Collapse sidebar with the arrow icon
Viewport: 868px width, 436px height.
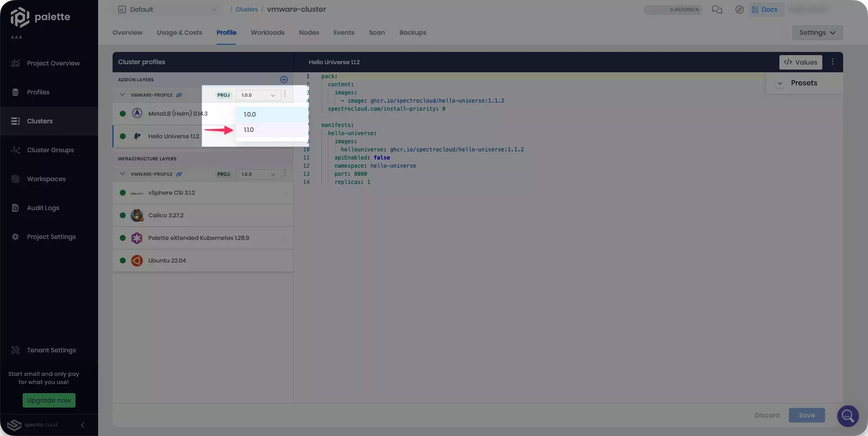tap(82, 425)
